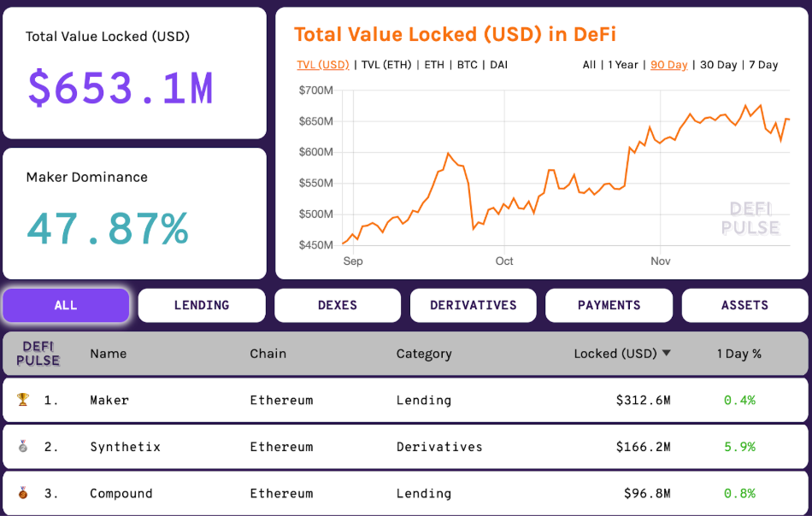Click the 5.9% daily change

coord(739,447)
